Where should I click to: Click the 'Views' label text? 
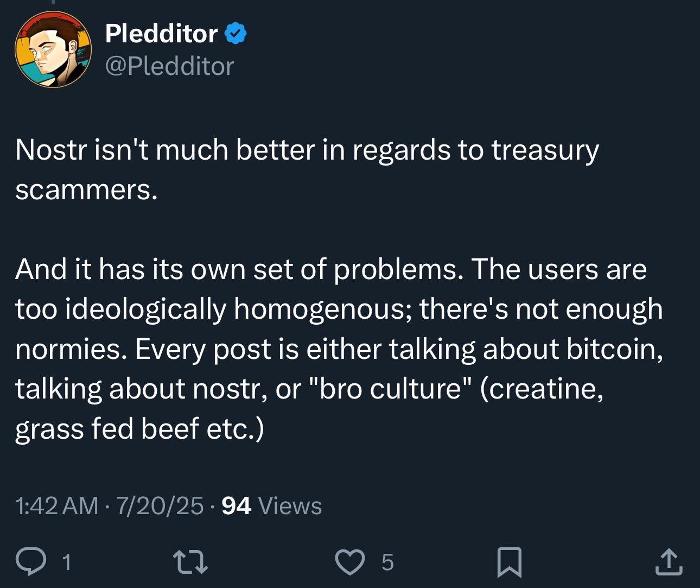tap(290, 506)
